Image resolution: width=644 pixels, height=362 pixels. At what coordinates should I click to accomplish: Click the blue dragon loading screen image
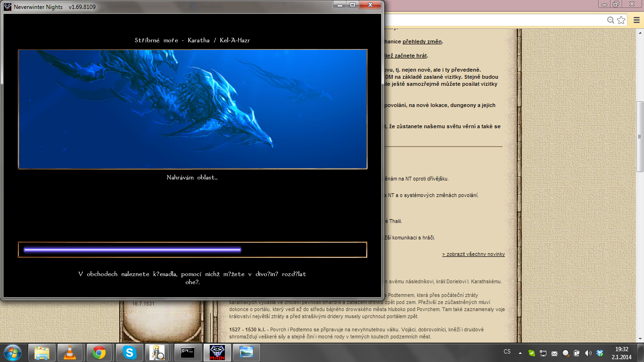click(192, 109)
